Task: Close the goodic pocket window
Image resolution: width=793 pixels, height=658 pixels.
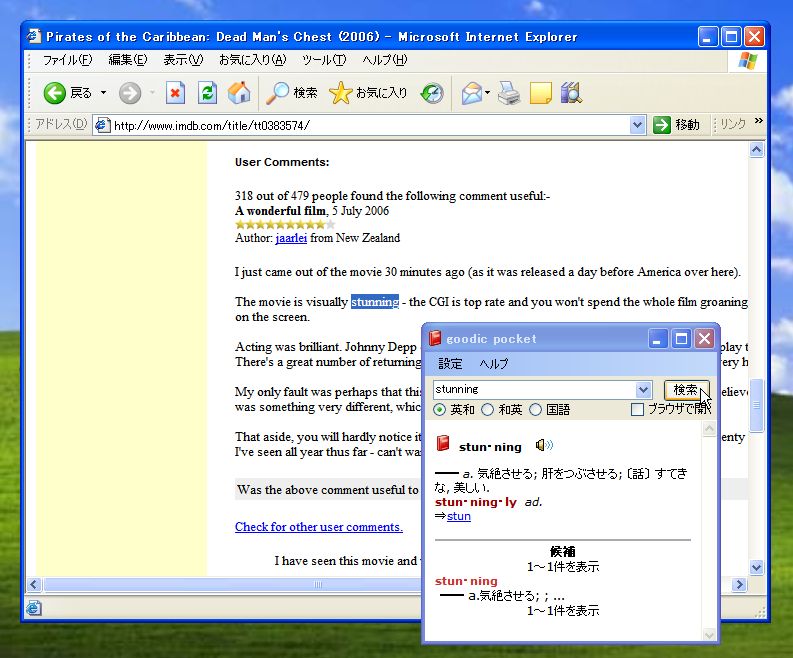Action: coord(704,339)
